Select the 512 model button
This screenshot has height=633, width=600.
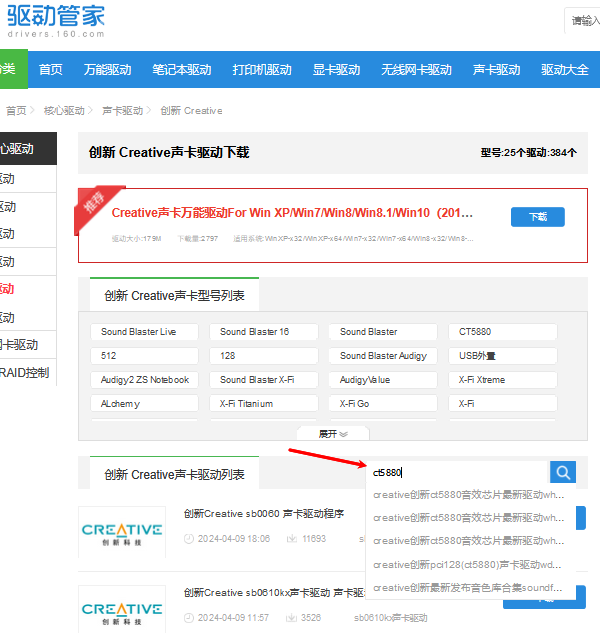pos(144,356)
